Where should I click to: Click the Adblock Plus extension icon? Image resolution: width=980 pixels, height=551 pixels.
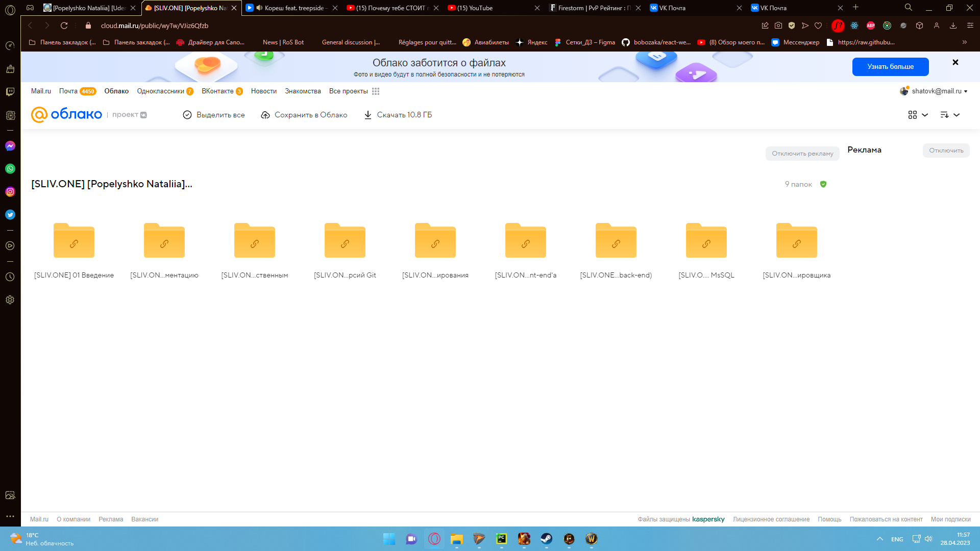[871, 26]
